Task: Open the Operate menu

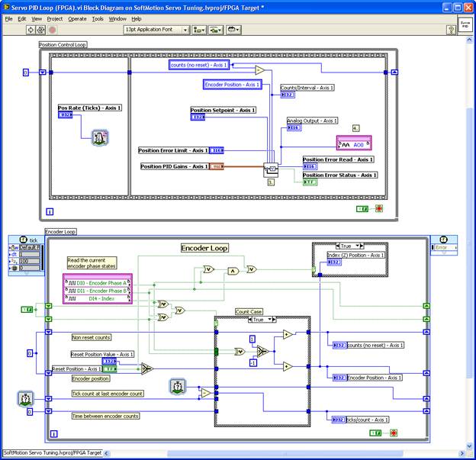Action: (77, 18)
